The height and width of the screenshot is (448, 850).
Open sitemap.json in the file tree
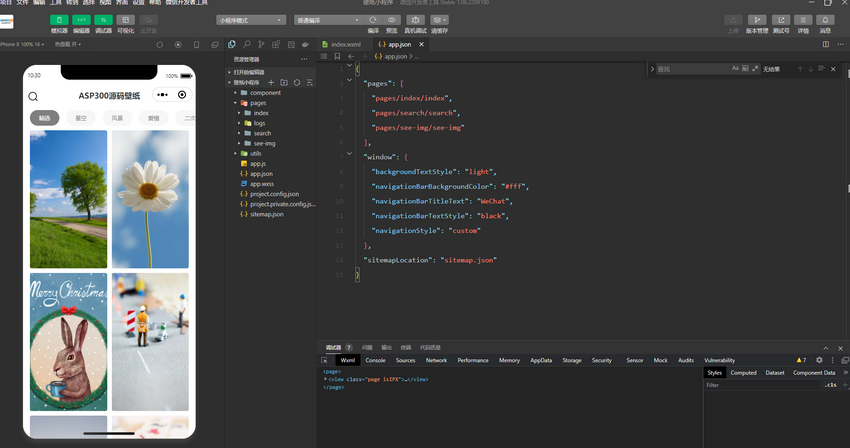266,214
